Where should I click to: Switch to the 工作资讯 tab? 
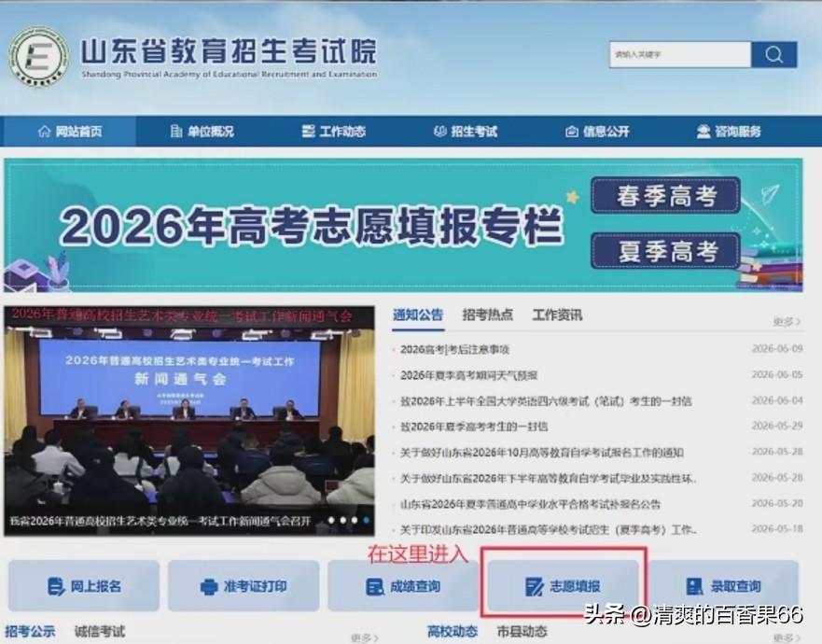click(x=557, y=315)
